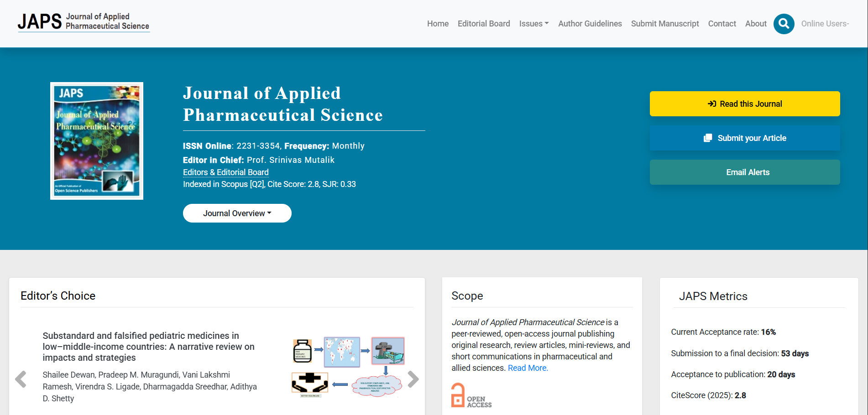Open the Read More scope link
868x415 pixels.
pos(528,368)
